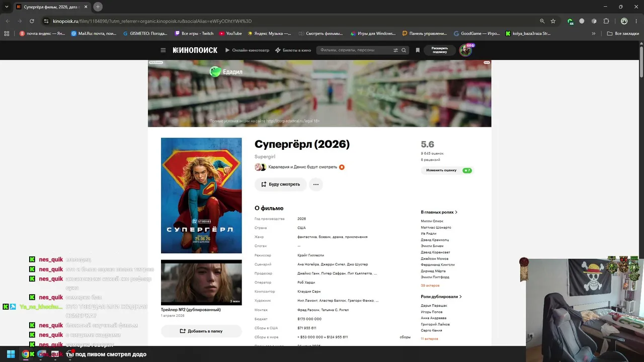
Task: Click the browser address bar URL
Action: 152,21
